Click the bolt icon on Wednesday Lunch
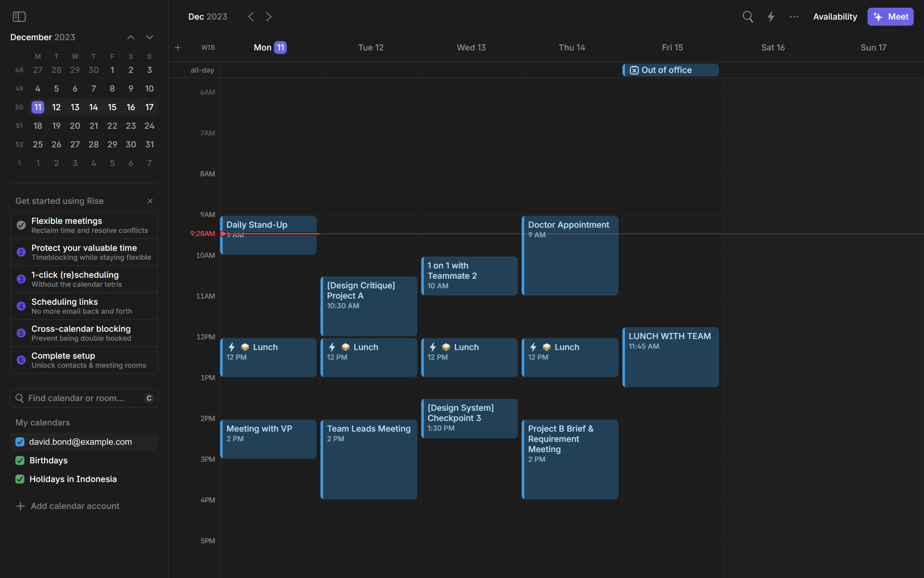 (x=433, y=347)
